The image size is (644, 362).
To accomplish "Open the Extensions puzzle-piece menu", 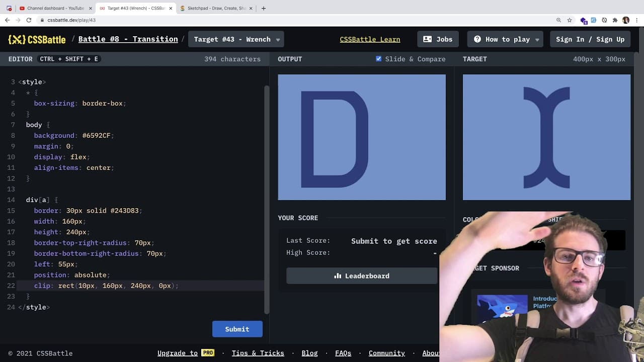I will click(615, 20).
